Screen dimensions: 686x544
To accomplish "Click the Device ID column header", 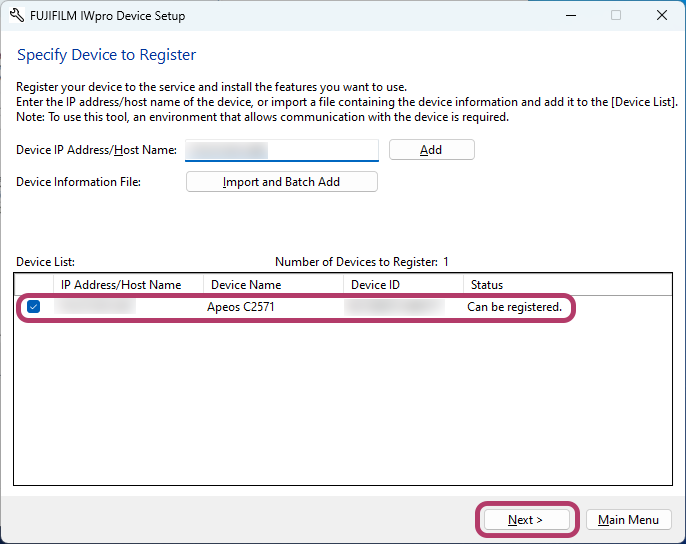I will coord(403,285).
